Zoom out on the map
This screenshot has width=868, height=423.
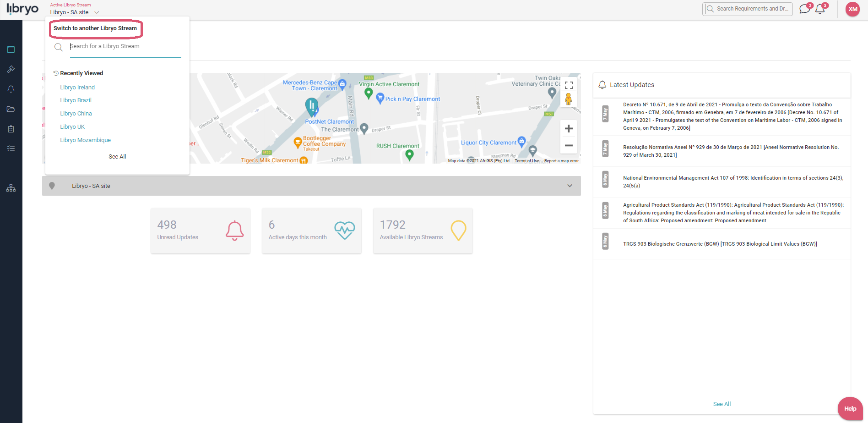tap(569, 145)
